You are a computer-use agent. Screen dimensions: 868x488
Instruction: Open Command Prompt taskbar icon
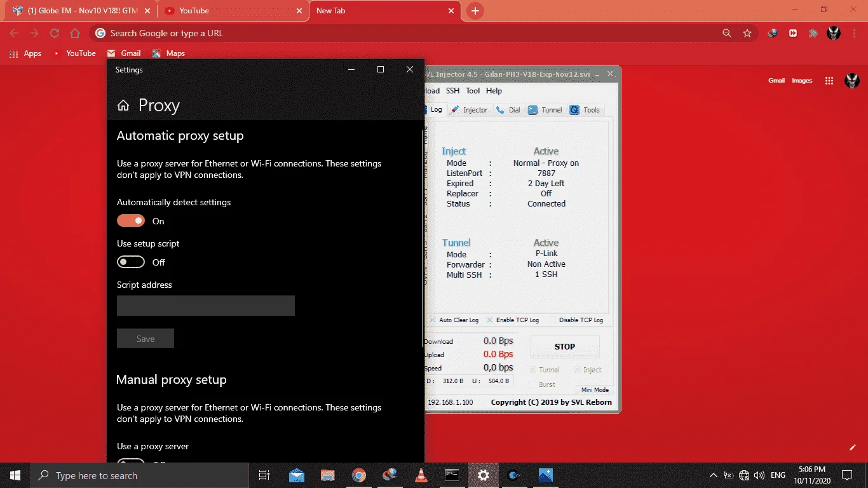(x=452, y=475)
